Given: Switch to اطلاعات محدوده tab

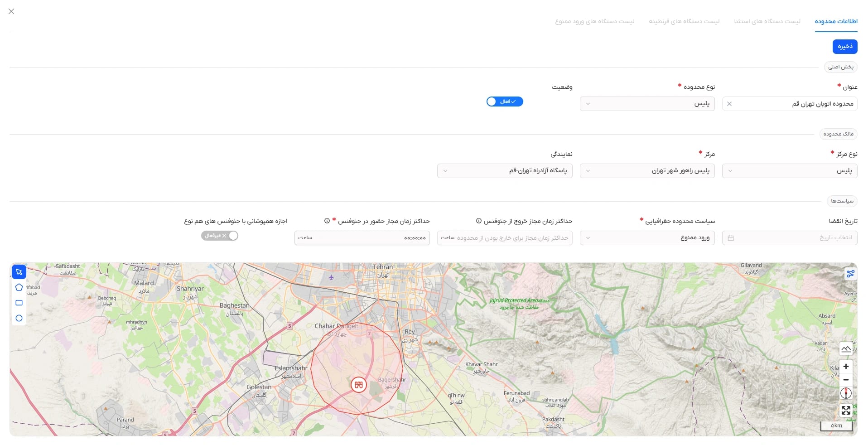Looking at the screenshot, I should click(836, 21).
